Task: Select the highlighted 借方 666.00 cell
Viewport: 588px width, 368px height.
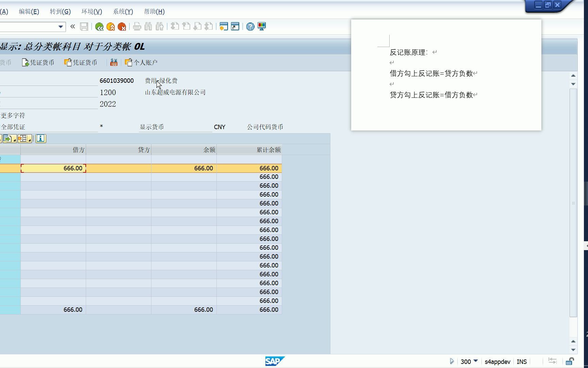Action: point(53,168)
